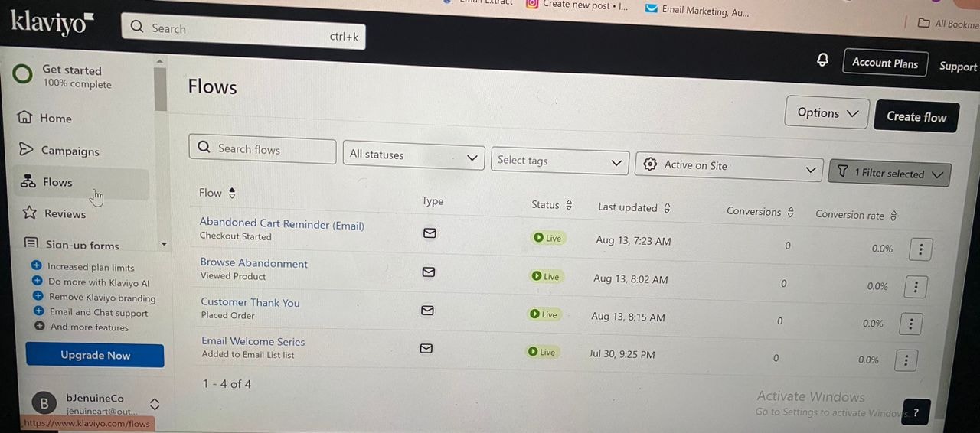Viewport: 980px width, 433px height.
Task: Click email type icon for Browse Abandonment
Action: tap(429, 272)
